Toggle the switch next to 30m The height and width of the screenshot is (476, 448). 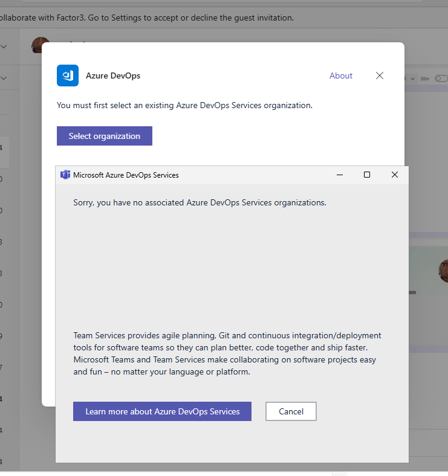(x=441, y=79)
